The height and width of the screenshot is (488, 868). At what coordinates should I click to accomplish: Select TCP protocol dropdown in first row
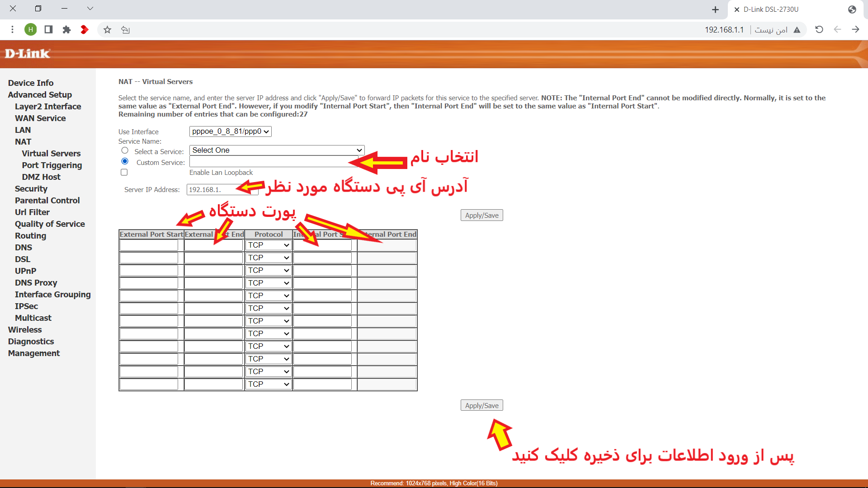[267, 244]
